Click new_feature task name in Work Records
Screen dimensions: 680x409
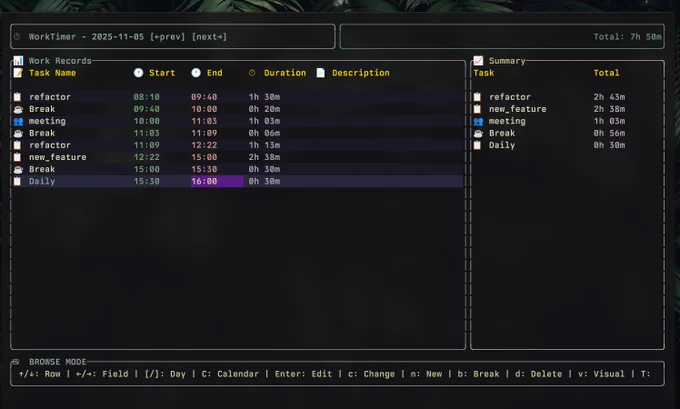pos(58,157)
